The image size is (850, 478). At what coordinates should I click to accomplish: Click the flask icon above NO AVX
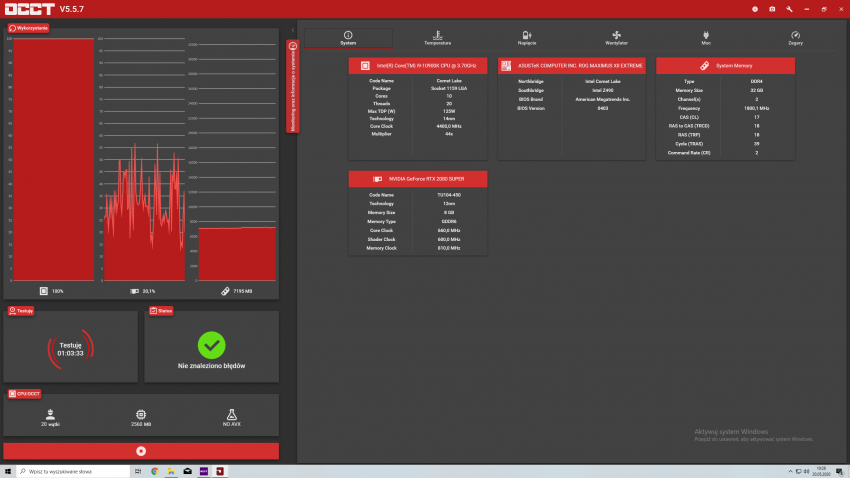[x=231, y=415]
